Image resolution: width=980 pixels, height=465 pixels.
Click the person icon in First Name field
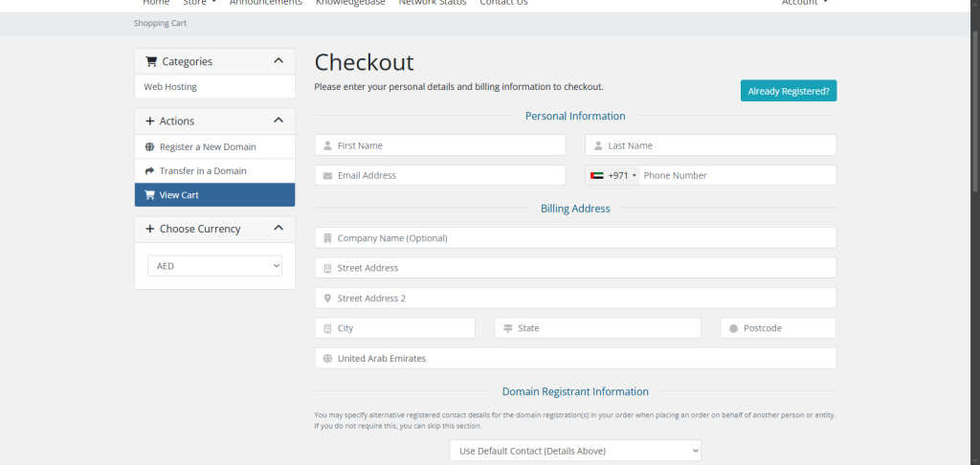327,145
